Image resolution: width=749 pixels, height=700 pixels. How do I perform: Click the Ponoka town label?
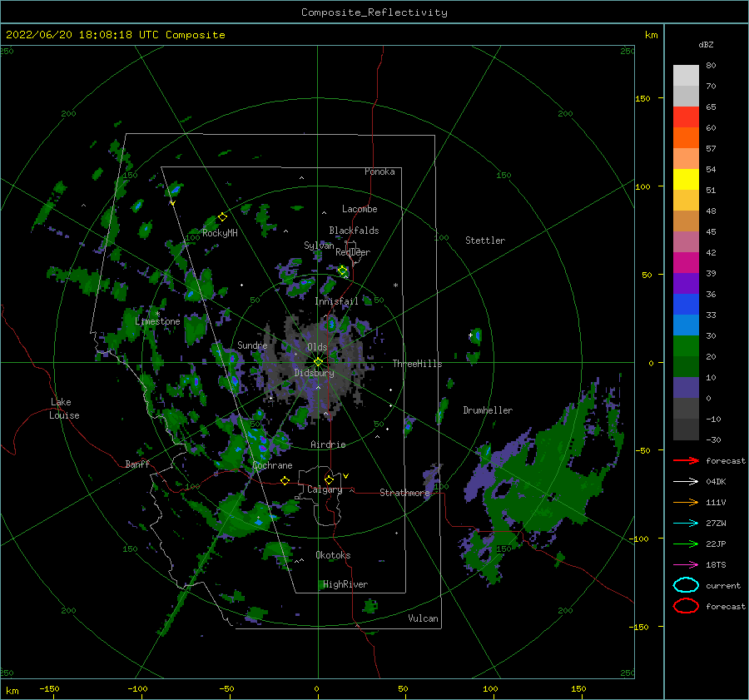(x=379, y=171)
